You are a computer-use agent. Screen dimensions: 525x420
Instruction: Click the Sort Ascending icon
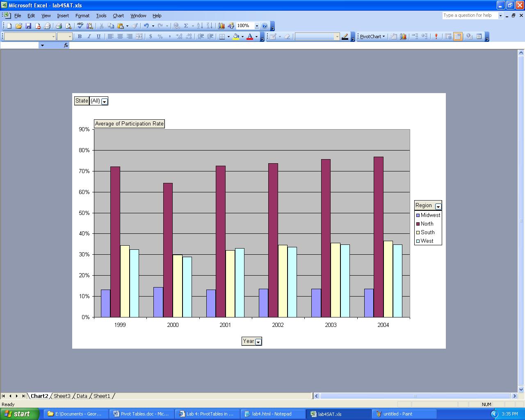point(199,25)
